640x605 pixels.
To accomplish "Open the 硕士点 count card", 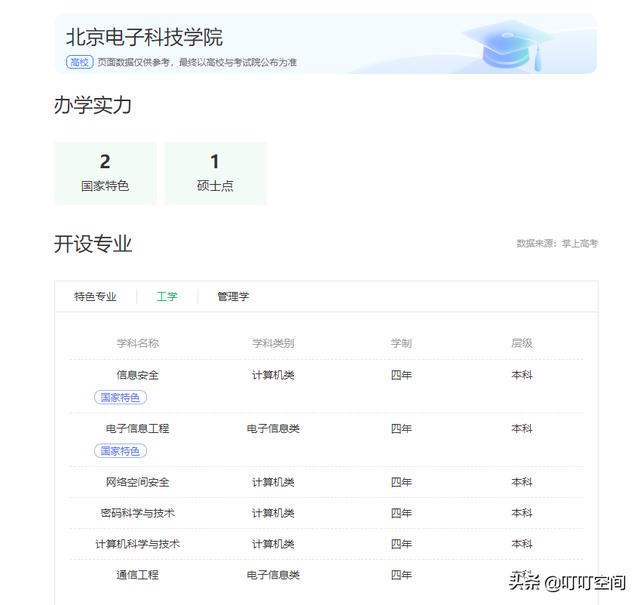I will tap(216, 173).
